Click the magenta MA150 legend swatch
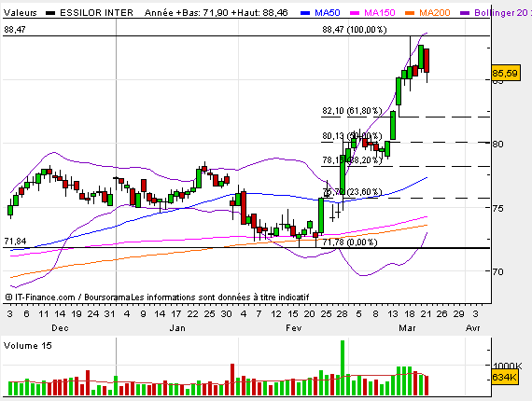This screenshot has height=401, width=532. [355, 13]
